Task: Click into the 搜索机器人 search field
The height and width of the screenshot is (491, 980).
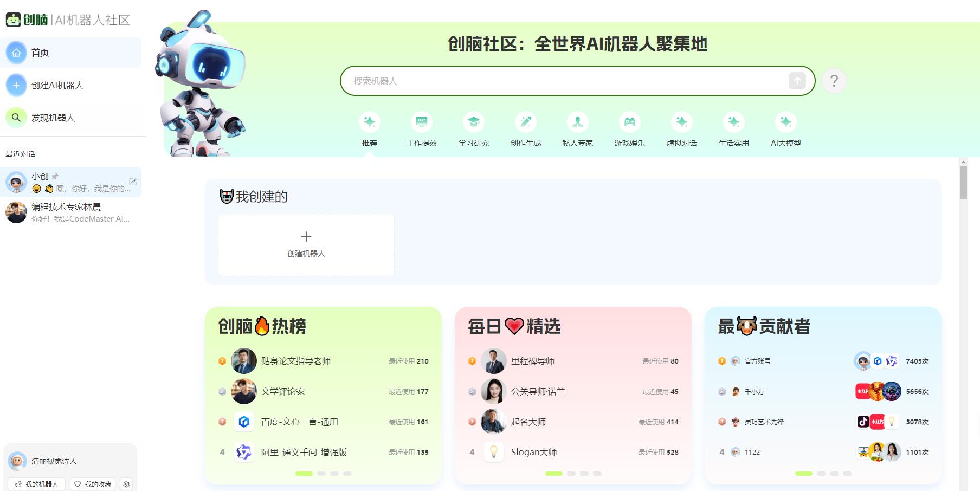Action: [564, 81]
